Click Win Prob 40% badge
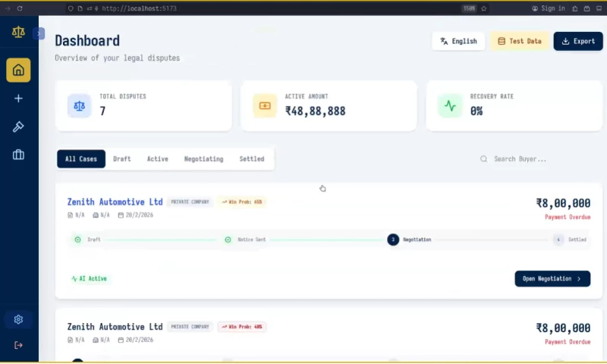 point(241,327)
